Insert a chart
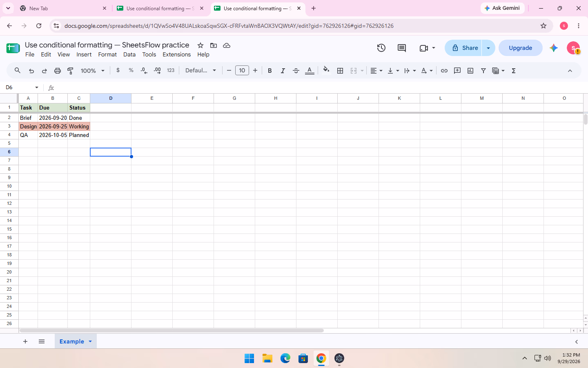 (470, 71)
